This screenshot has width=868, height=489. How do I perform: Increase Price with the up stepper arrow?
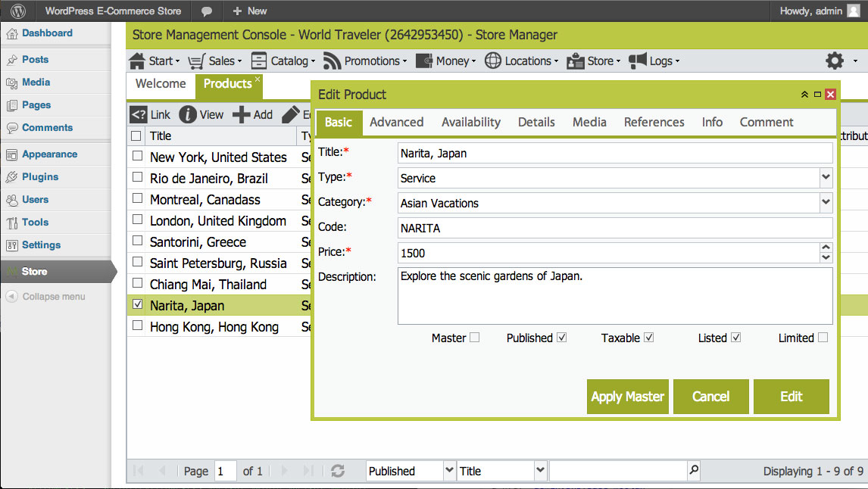(x=826, y=248)
